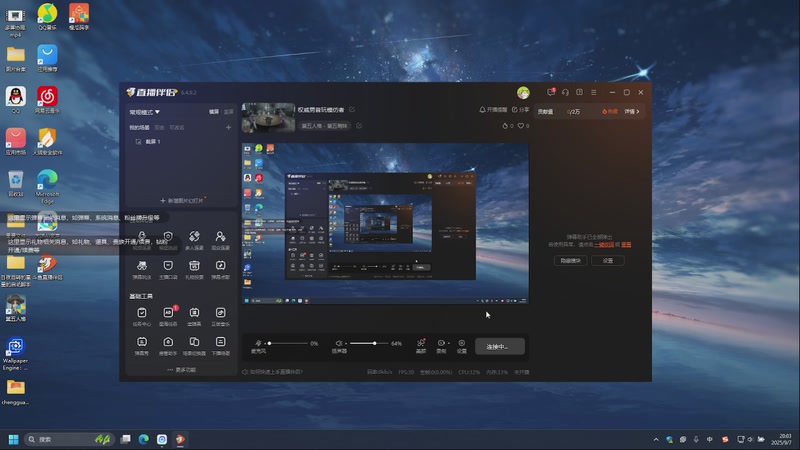Click the 分享 share button

(x=520, y=110)
